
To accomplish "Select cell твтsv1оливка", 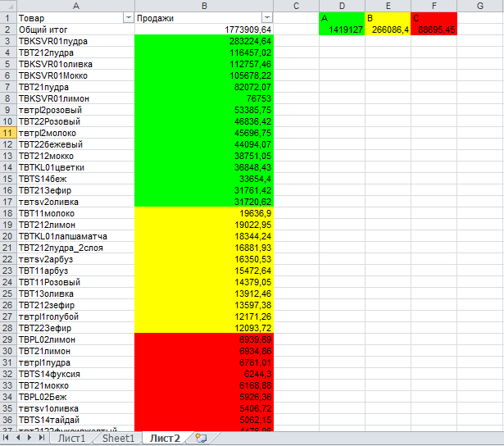I will 75,408.
